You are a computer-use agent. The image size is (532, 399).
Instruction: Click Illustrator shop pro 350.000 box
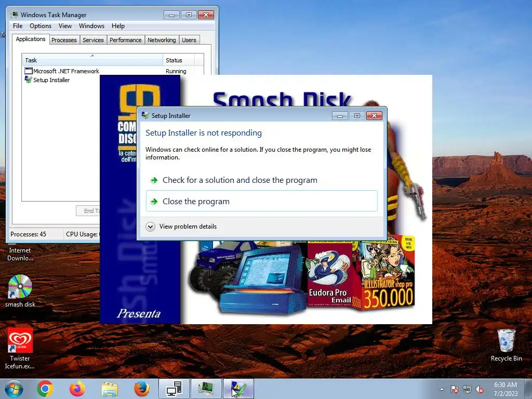coord(387,272)
